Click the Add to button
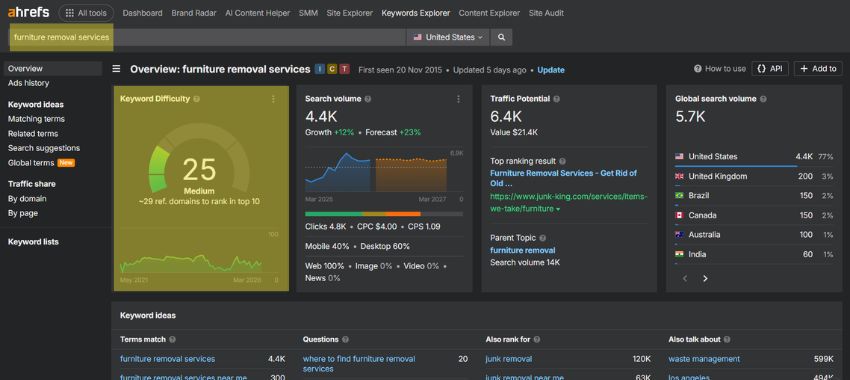This screenshot has width=850, height=380. coord(818,68)
